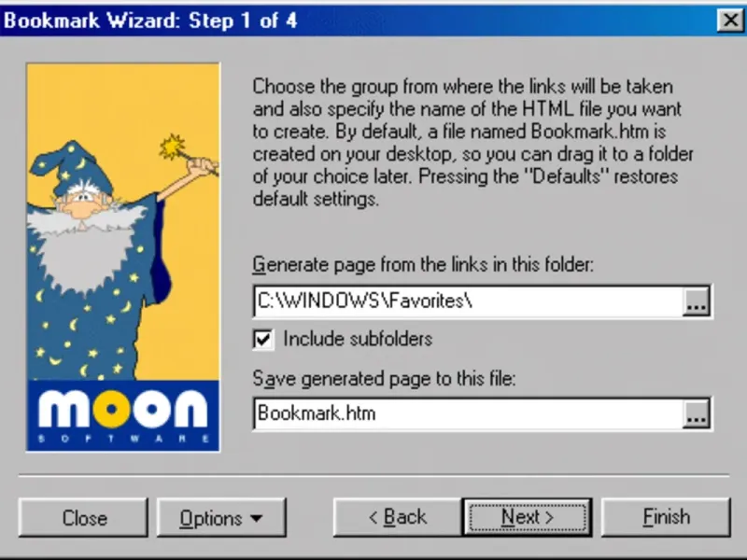Click the Generate page from the links label
The width and height of the screenshot is (747, 560).
click(423, 265)
